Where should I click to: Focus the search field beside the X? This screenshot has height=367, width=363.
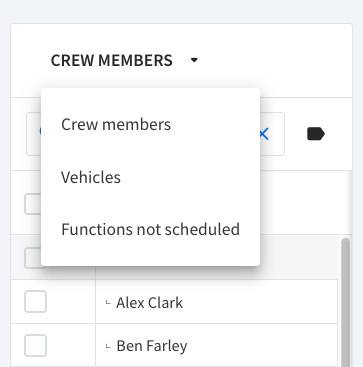[155, 134]
